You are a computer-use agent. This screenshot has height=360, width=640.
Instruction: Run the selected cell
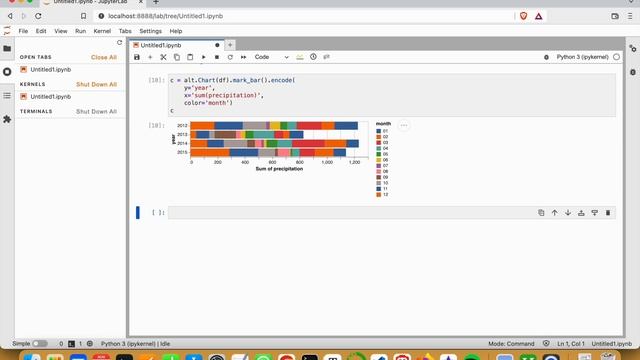pyautogui.click(x=203, y=57)
